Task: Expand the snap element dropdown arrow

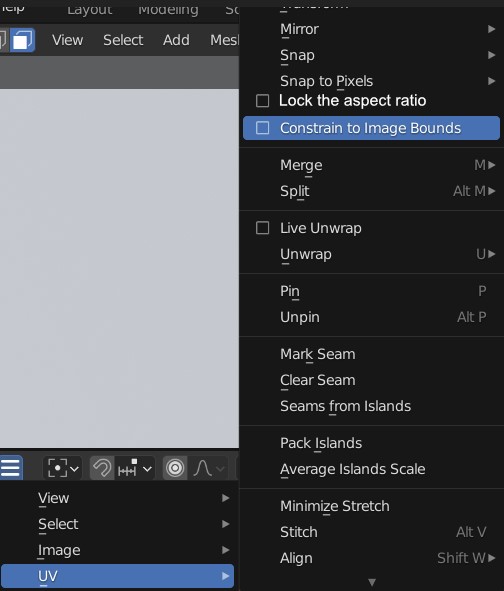Action: [x=147, y=469]
